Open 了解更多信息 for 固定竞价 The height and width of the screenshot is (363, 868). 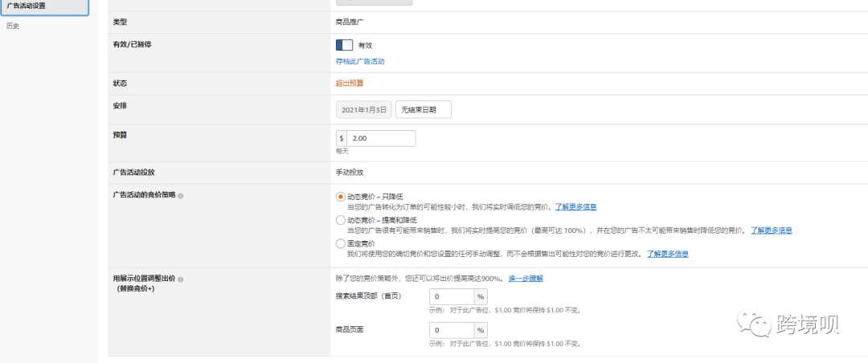[x=667, y=254]
